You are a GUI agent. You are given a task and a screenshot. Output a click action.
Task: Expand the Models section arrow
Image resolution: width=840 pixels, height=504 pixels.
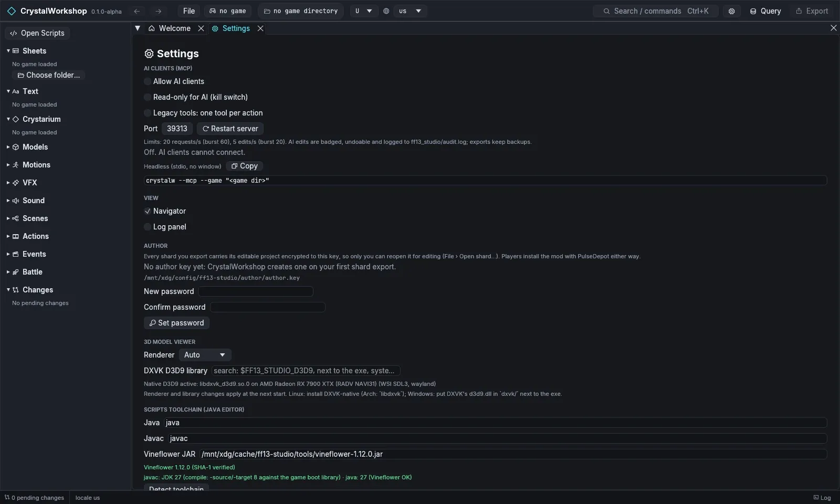[8, 147]
